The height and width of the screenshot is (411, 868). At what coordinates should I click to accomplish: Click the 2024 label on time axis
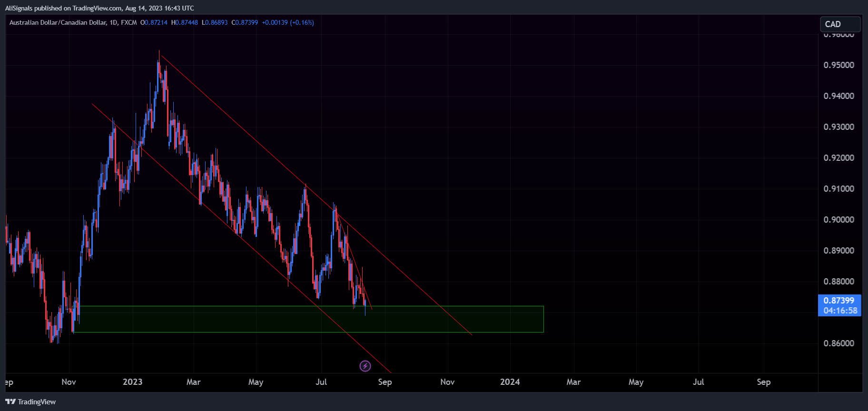pos(510,382)
